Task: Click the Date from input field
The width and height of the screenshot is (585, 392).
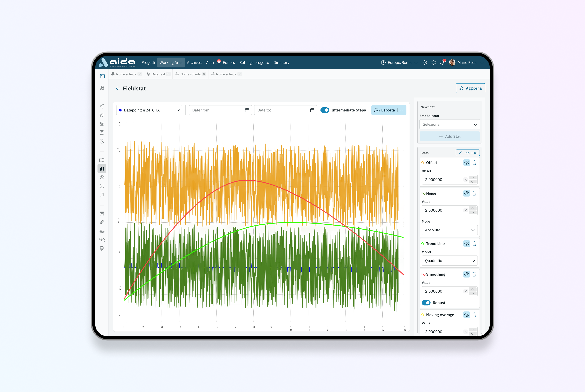Action: point(220,110)
